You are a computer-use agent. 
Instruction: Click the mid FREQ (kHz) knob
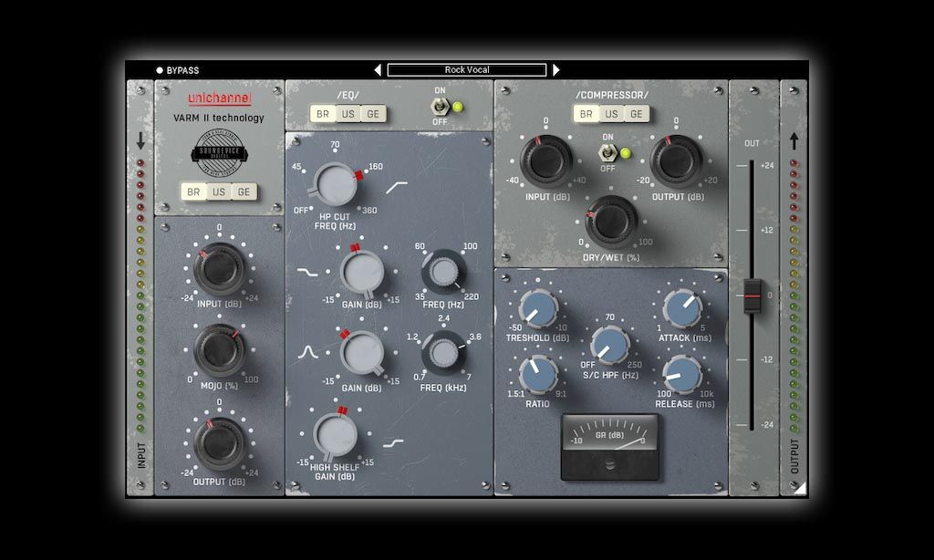443,353
